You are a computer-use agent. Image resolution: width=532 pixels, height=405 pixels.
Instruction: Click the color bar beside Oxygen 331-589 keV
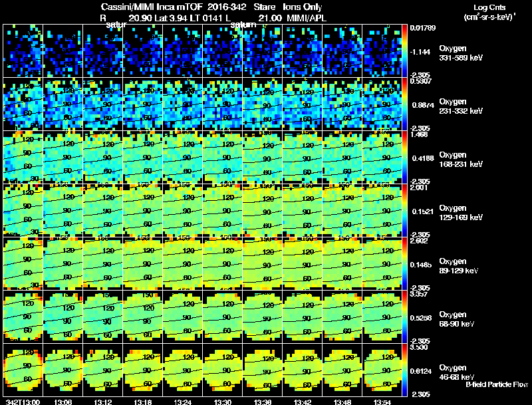[x=404, y=51]
